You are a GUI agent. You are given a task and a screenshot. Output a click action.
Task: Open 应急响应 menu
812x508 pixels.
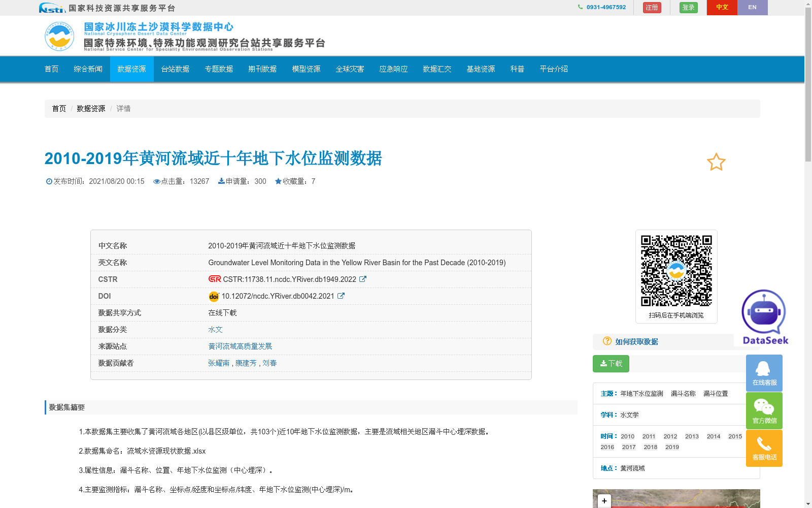(394, 69)
